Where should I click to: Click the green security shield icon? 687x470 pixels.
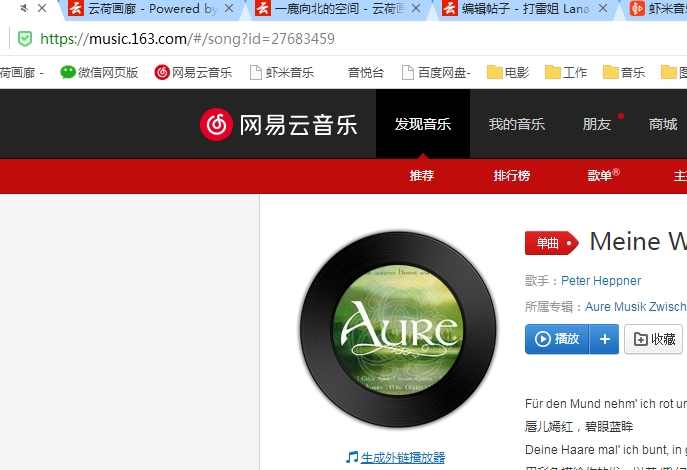point(25,39)
